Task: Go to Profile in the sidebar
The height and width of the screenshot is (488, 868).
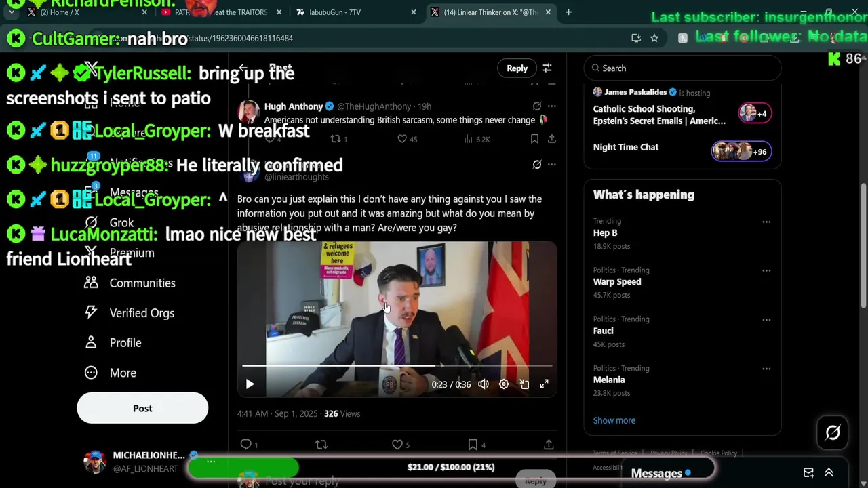Action: pos(113,342)
